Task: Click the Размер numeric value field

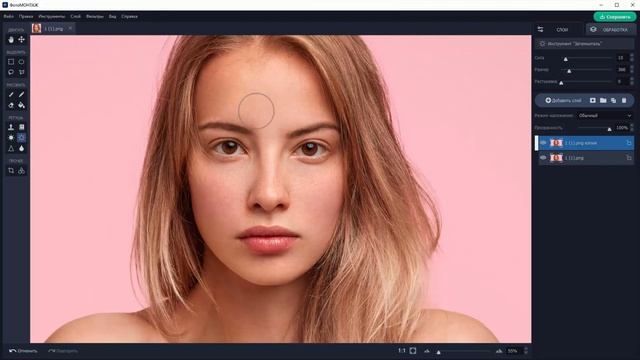Action: click(621, 69)
